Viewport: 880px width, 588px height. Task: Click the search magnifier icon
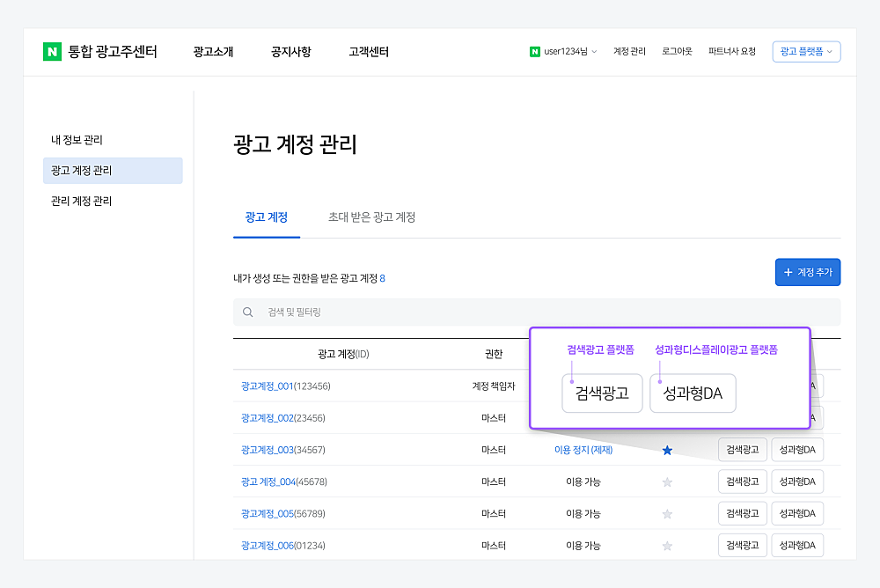tap(247, 312)
